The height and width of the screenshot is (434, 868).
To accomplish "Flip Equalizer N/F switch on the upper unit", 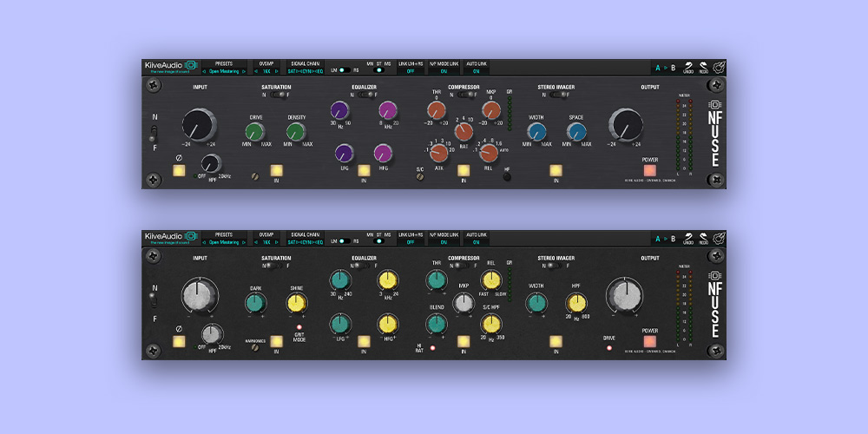I will [x=365, y=95].
